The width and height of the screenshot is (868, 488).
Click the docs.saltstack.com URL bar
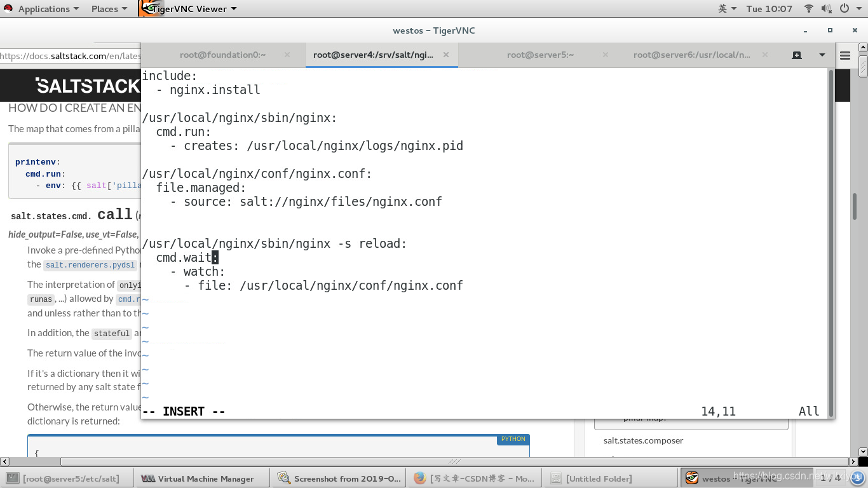point(71,56)
